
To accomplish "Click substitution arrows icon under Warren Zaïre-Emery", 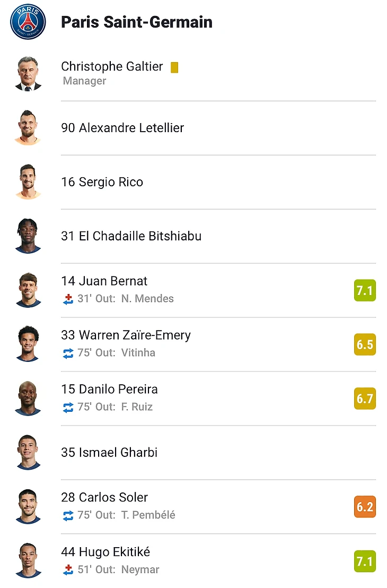I will pyautogui.click(x=68, y=353).
